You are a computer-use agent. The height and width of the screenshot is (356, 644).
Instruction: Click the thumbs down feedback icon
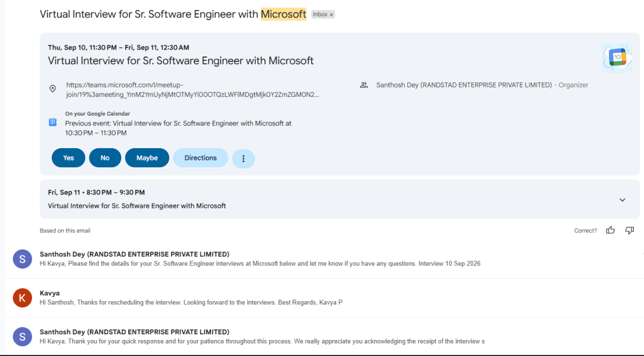click(x=630, y=230)
